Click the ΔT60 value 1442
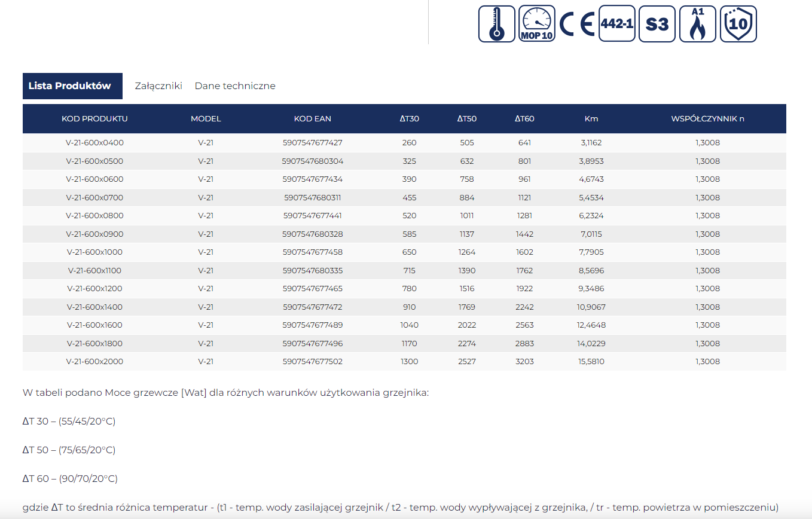This screenshot has height=519, width=812. [x=524, y=234]
